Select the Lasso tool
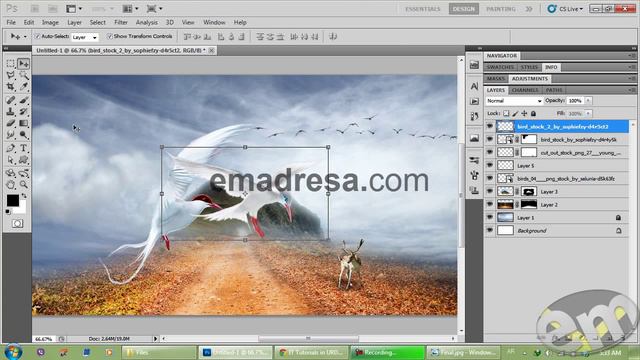 pyautogui.click(x=11, y=75)
